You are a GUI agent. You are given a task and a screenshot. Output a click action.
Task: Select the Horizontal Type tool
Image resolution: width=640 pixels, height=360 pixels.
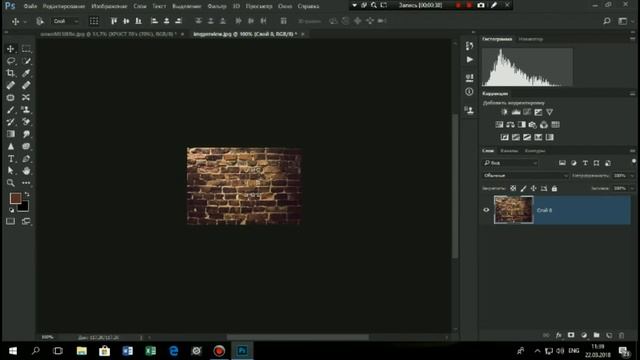click(x=11, y=159)
